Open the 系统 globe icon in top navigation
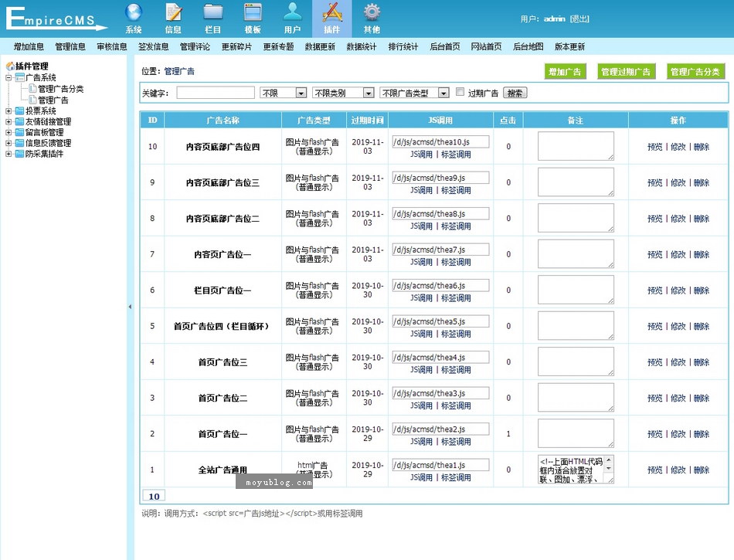Screen dimensions: 734x560 [134, 12]
